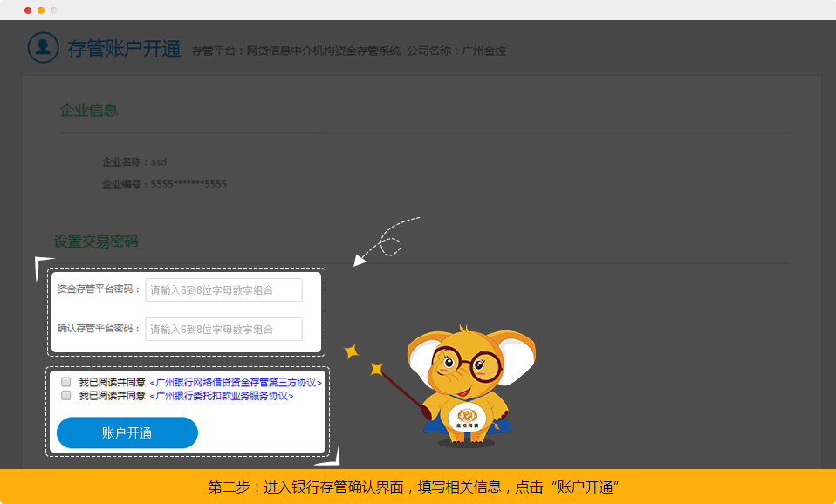Tick the checkbox for 网络借贷资金存管第三方协议
Image resolution: width=836 pixels, height=504 pixels.
pyautogui.click(x=66, y=382)
